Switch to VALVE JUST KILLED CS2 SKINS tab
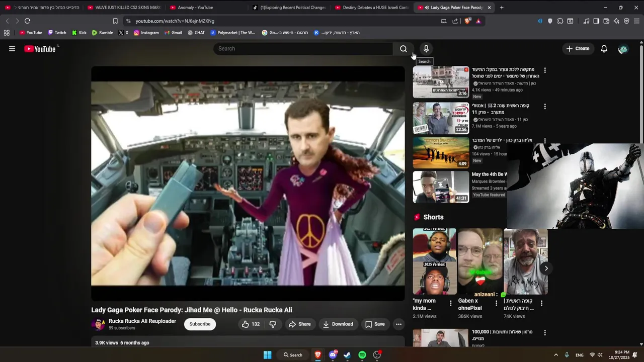This screenshot has height=362, width=644. tap(123, 8)
